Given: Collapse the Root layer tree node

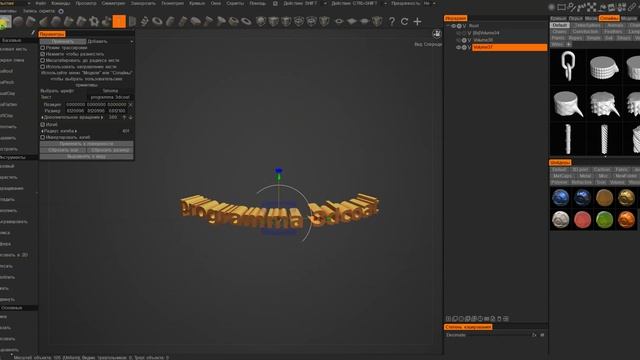Looking at the screenshot, I should (x=448, y=26).
